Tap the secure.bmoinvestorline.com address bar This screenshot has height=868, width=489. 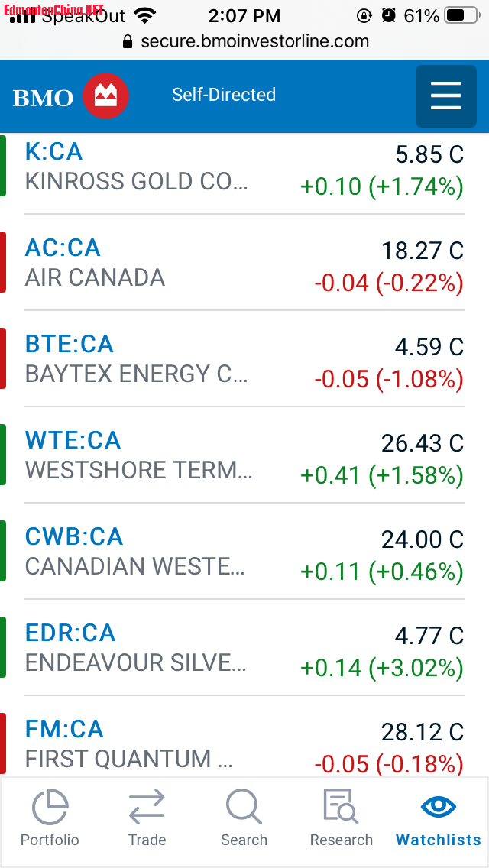(254, 41)
